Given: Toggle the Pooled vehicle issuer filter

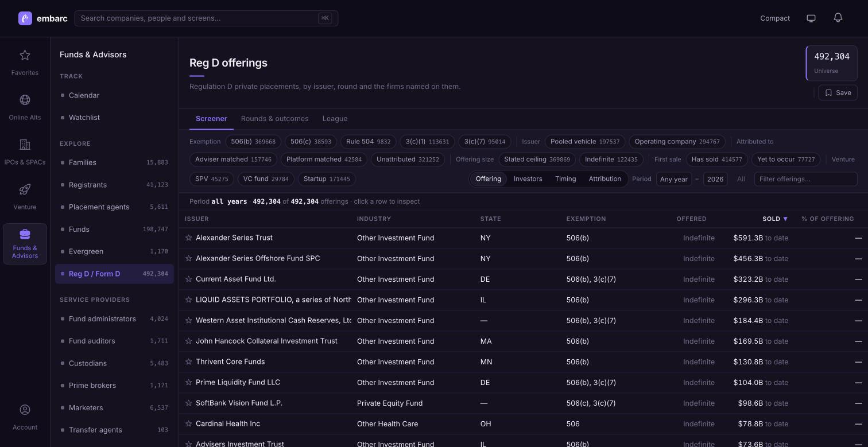Looking at the screenshot, I should (x=585, y=142).
